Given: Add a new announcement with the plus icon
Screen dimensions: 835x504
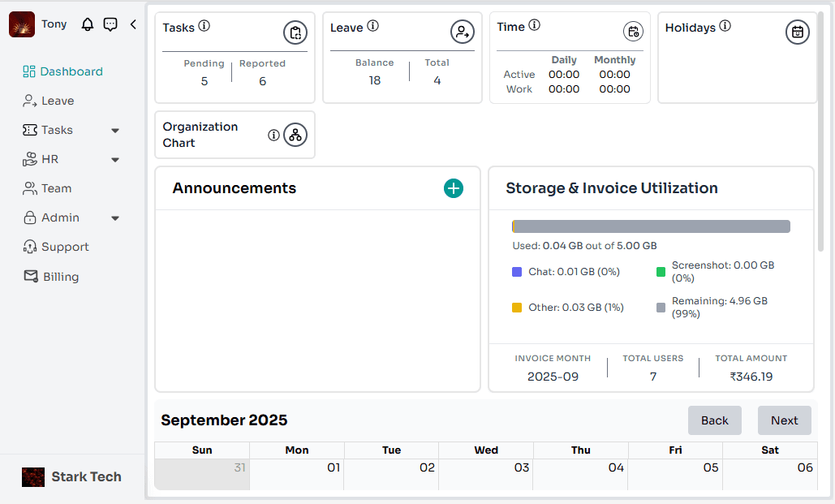Looking at the screenshot, I should 453,188.
